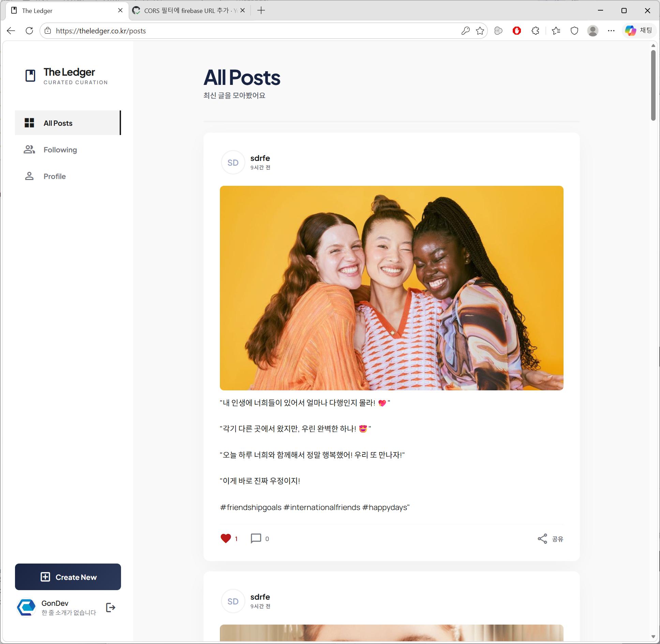Viewport: 660px width, 644px height.
Task: Open sdrfe author name on first post
Action: coord(260,158)
